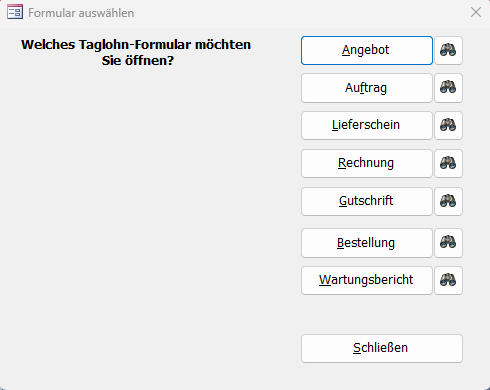Image resolution: width=490 pixels, height=390 pixels.
Task: Open the Angebot form
Action: point(367,50)
